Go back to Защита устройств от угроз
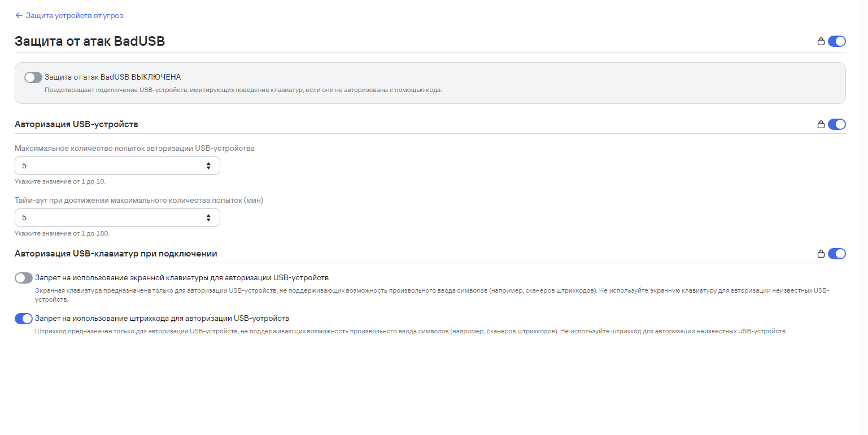The image size is (868, 435). click(x=69, y=15)
